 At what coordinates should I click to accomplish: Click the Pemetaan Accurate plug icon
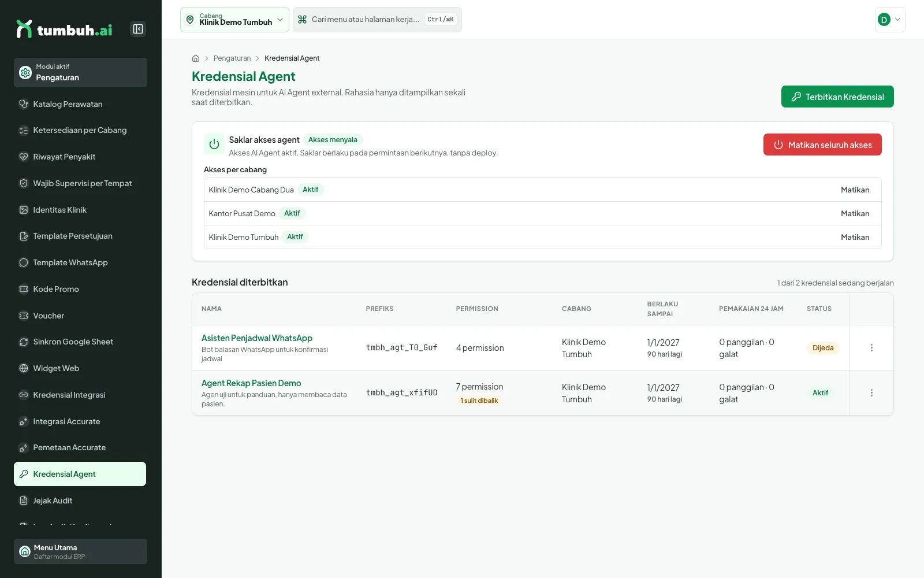(24, 447)
